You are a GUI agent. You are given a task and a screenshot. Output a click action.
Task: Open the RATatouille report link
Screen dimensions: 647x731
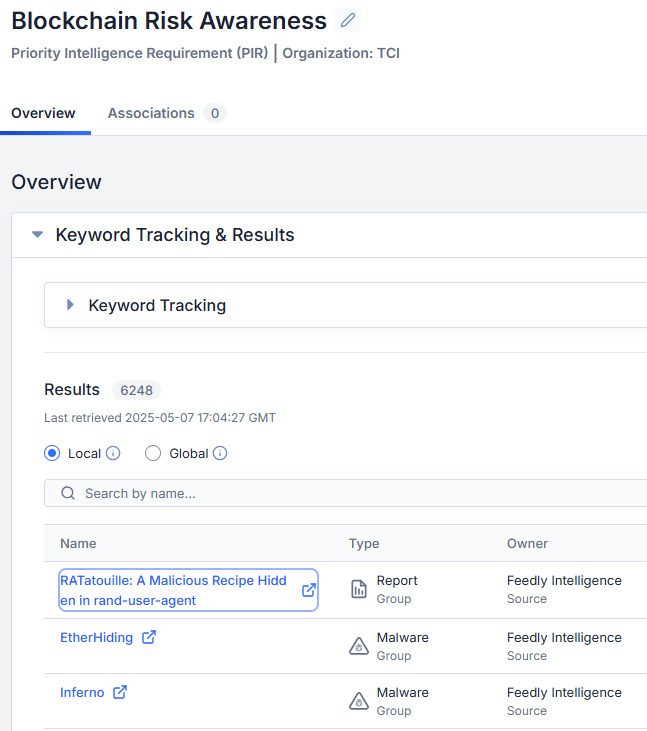(173, 590)
